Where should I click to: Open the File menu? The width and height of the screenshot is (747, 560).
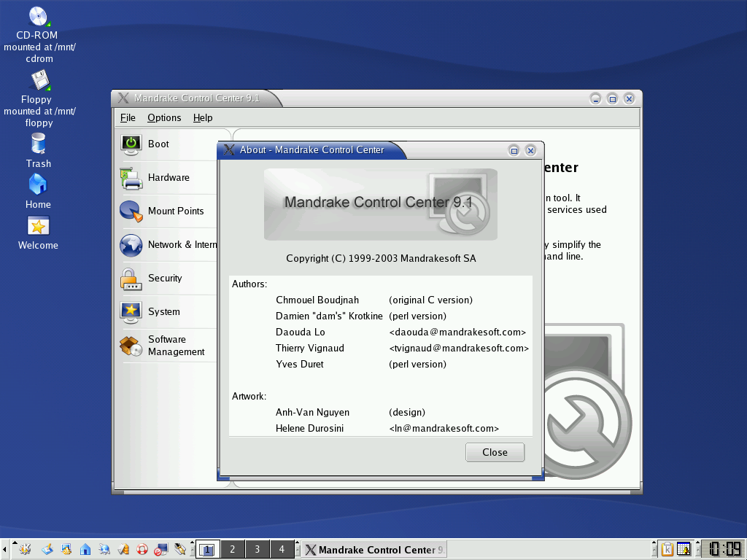coord(128,117)
